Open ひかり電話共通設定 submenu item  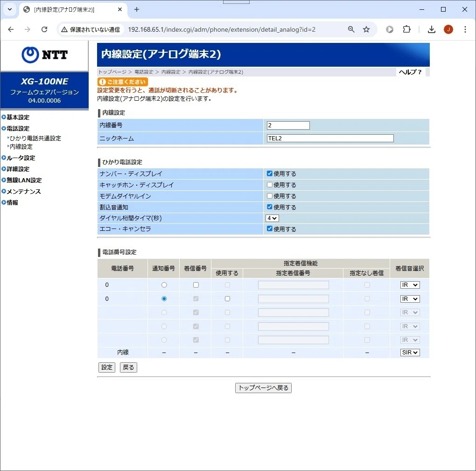coord(35,139)
